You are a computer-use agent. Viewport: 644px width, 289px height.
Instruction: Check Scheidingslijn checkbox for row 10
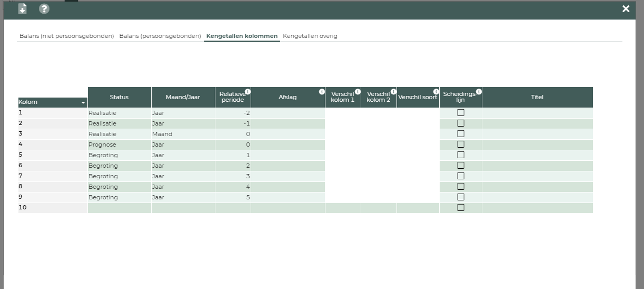(x=461, y=208)
